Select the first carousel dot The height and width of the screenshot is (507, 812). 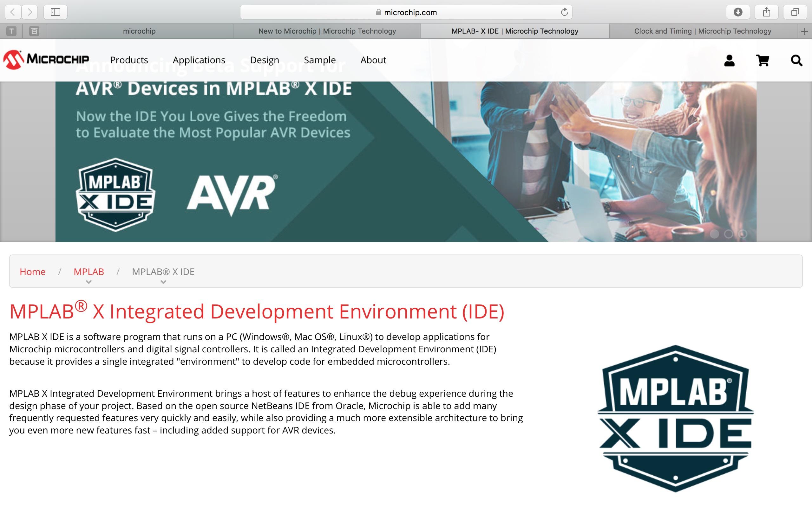click(714, 234)
